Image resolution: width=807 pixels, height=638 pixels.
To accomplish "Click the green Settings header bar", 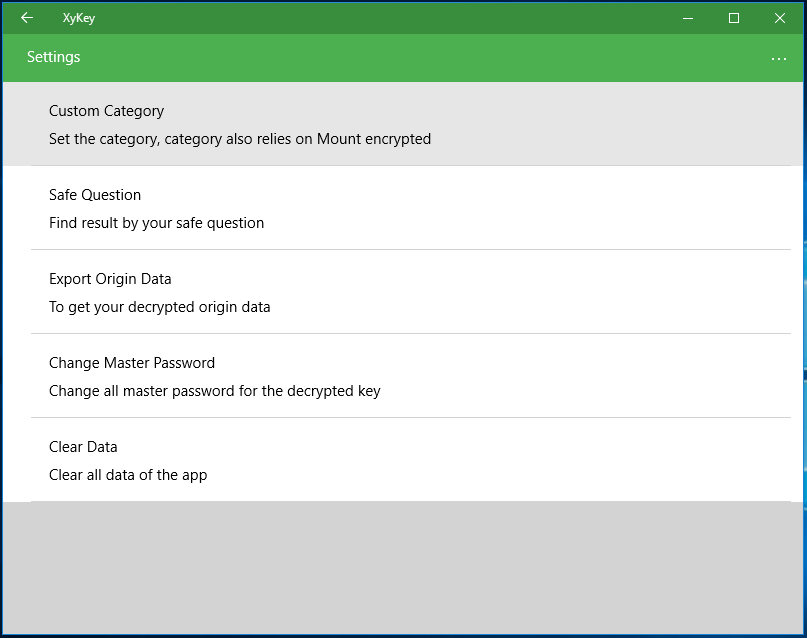I will (403, 58).
